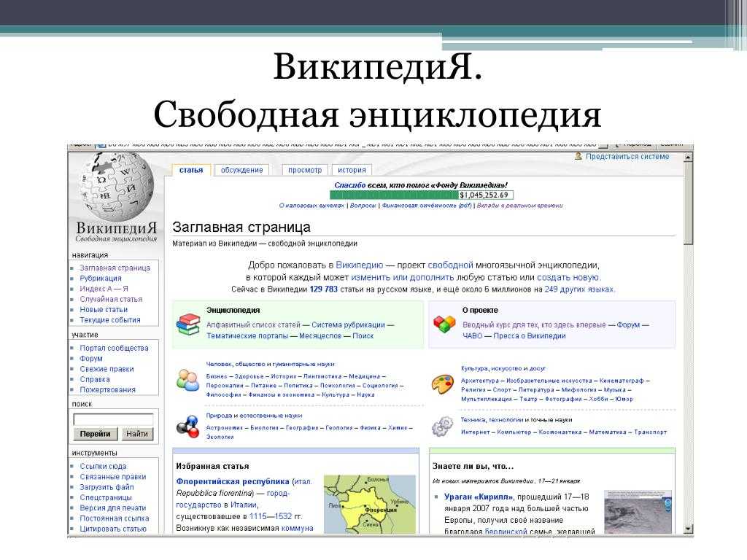
Task: Click the user icon beside login link
Action: [578, 156]
